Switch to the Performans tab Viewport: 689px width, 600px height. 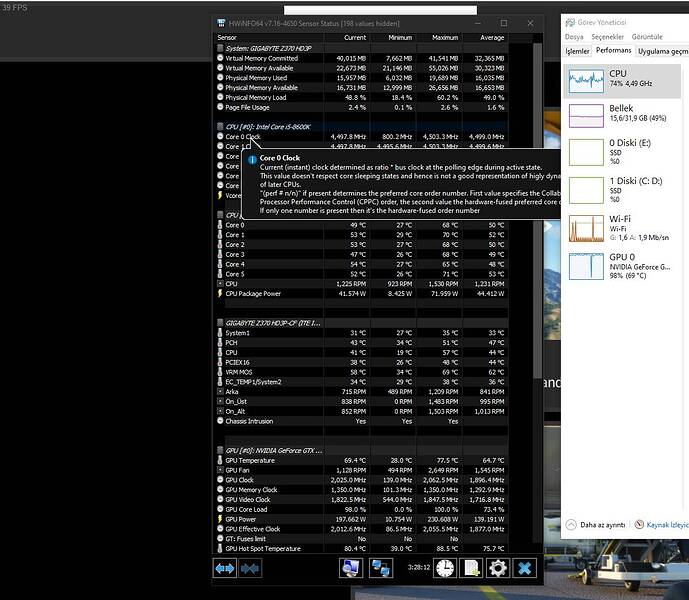coord(613,51)
